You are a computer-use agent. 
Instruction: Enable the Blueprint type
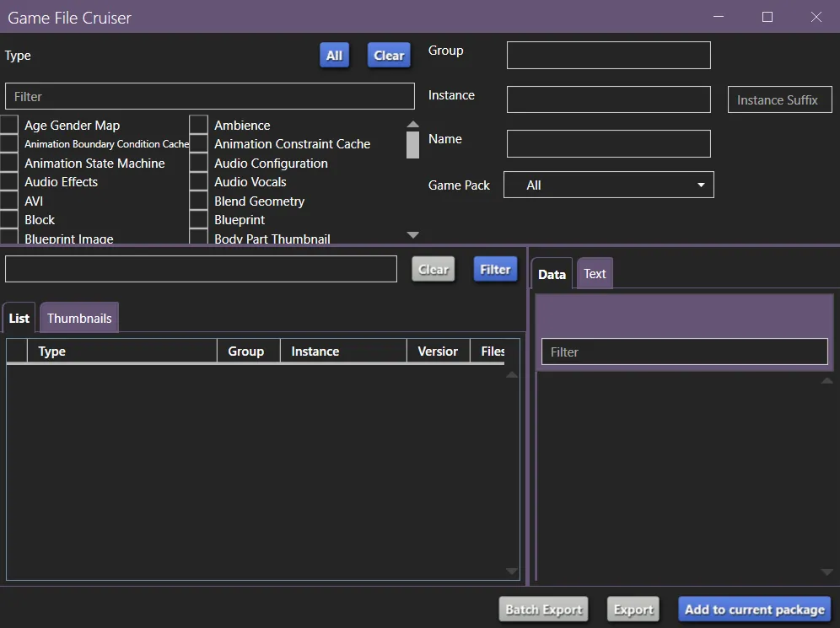198,220
